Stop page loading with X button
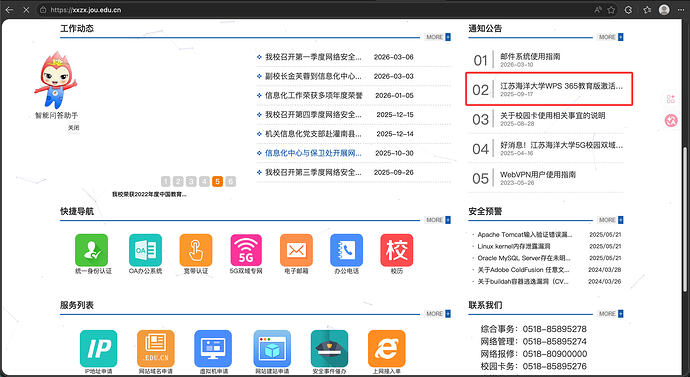 [x=26, y=10]
